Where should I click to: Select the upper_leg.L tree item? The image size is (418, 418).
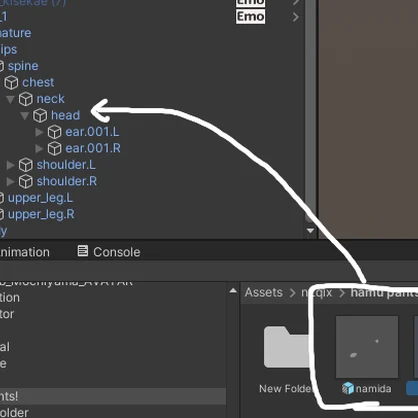pyautogui.click(x=37, y=198)
